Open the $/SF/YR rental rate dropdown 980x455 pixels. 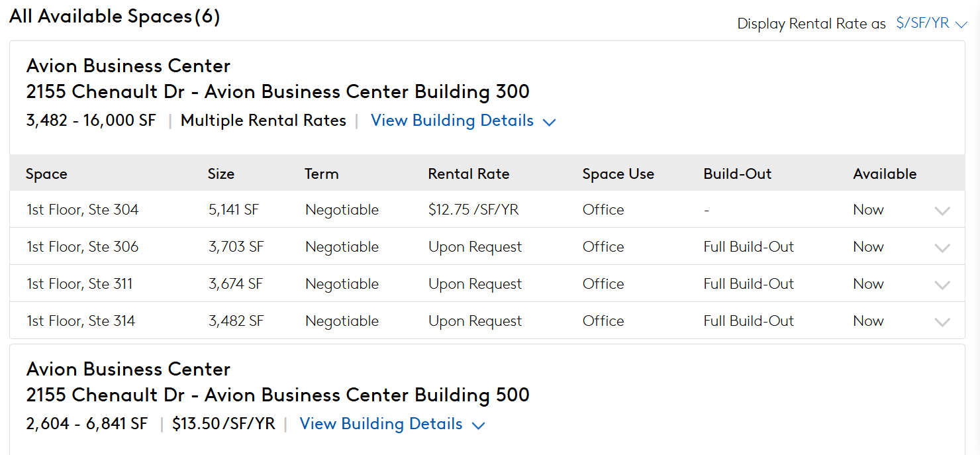pos(932,23)
